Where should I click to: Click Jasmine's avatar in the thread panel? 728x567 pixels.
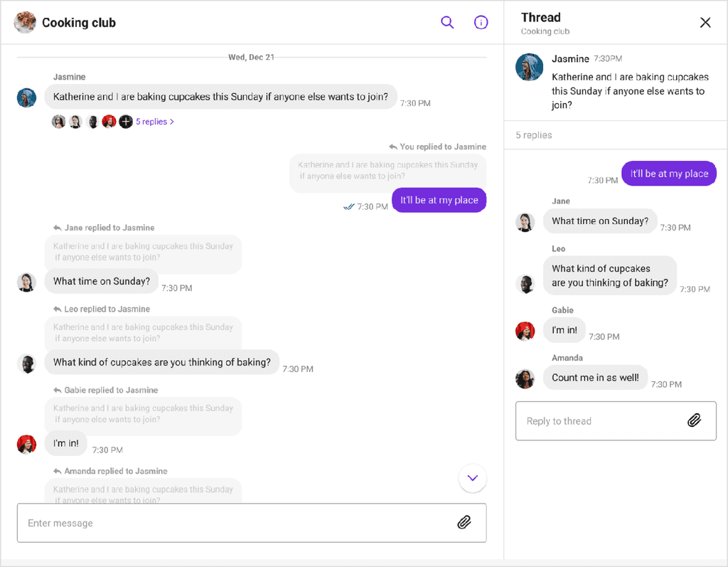click(529, 67)
